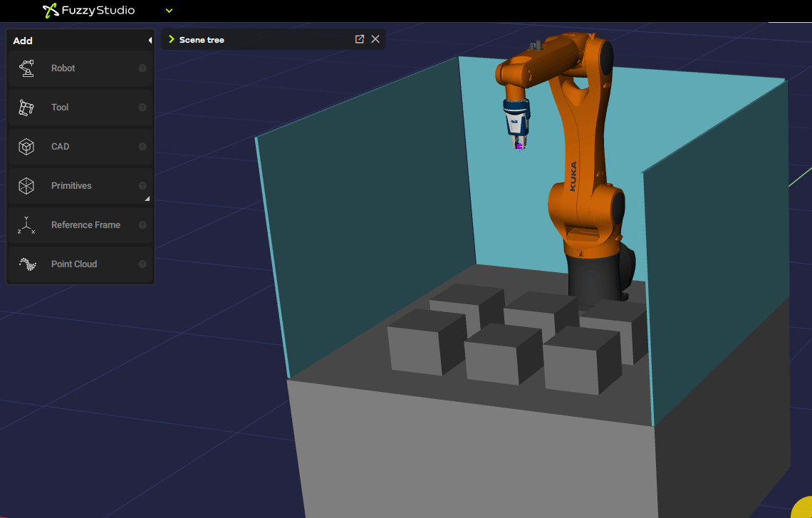Open the dropdown beside Fuzzy Studio

point(169,11)
